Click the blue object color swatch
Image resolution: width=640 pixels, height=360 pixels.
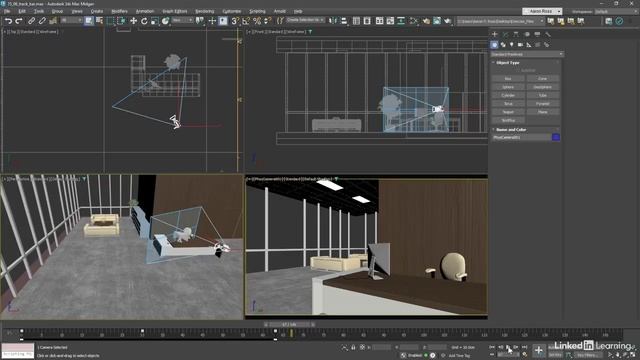[556, 138]
